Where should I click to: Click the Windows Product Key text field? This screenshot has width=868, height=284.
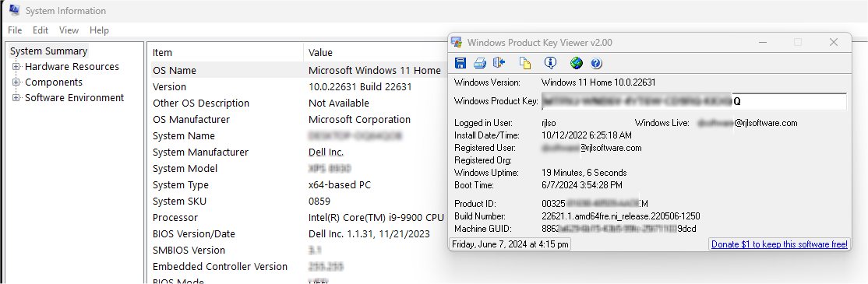[x=693, y=101]
